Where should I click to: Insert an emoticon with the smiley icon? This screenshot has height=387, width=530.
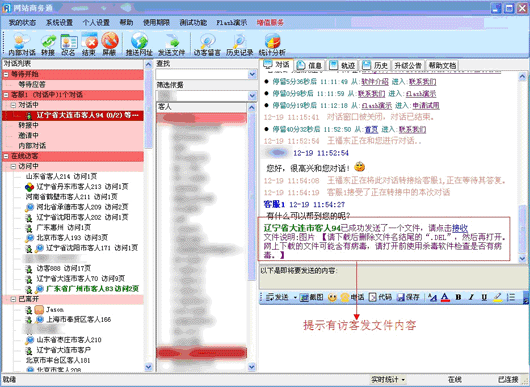tap(332, 297)
